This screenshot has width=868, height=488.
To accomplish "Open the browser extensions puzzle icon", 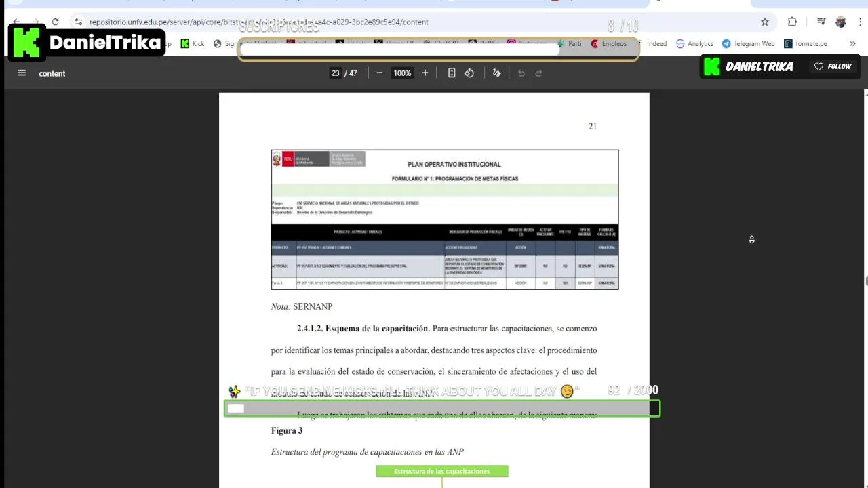I will [x=792, y=22].
